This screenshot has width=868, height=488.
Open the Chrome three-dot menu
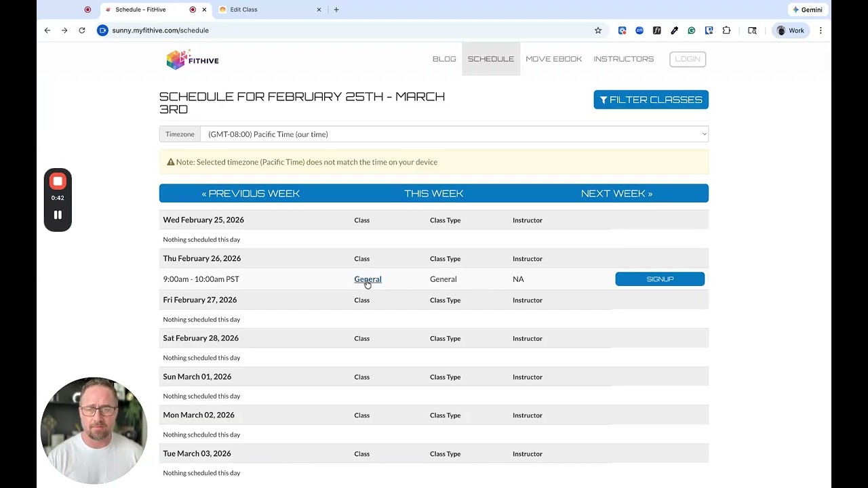[821, 30]
